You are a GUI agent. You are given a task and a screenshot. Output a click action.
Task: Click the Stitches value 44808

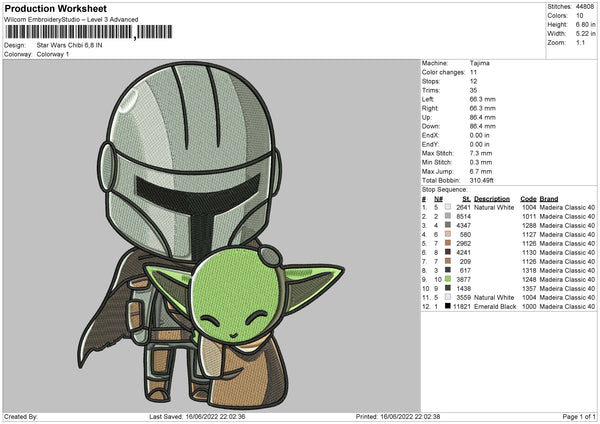point(585,7)
